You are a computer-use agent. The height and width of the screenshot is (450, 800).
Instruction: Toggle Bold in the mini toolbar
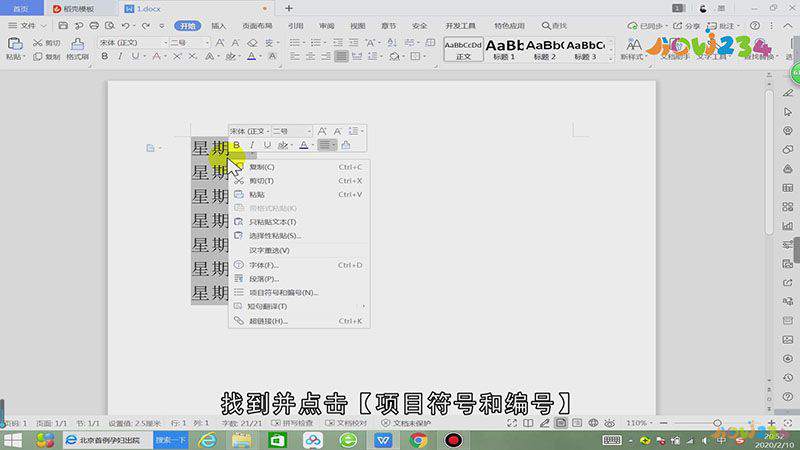click(x=236, y=145)
